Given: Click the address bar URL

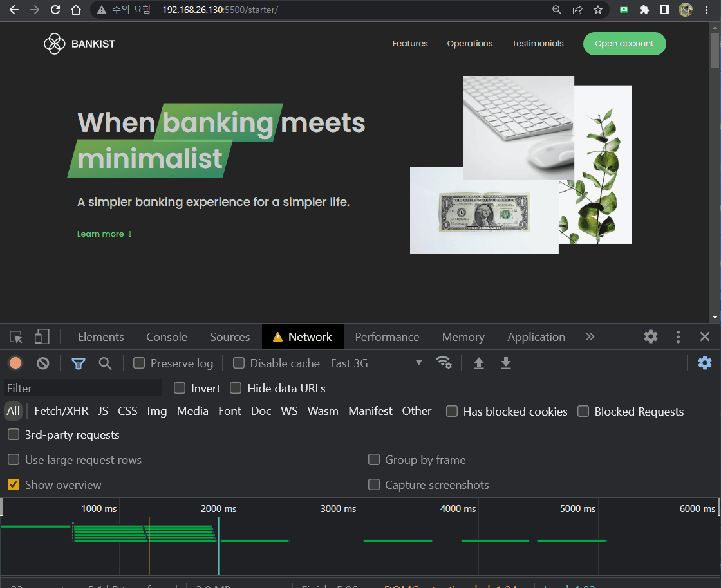Looking at the screenshot, I should 220,10.
